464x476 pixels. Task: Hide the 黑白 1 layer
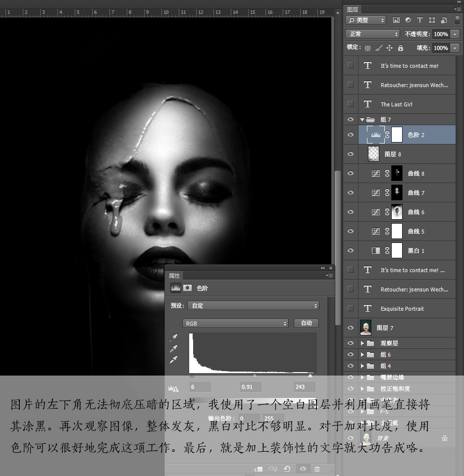[x=351, y=250]
